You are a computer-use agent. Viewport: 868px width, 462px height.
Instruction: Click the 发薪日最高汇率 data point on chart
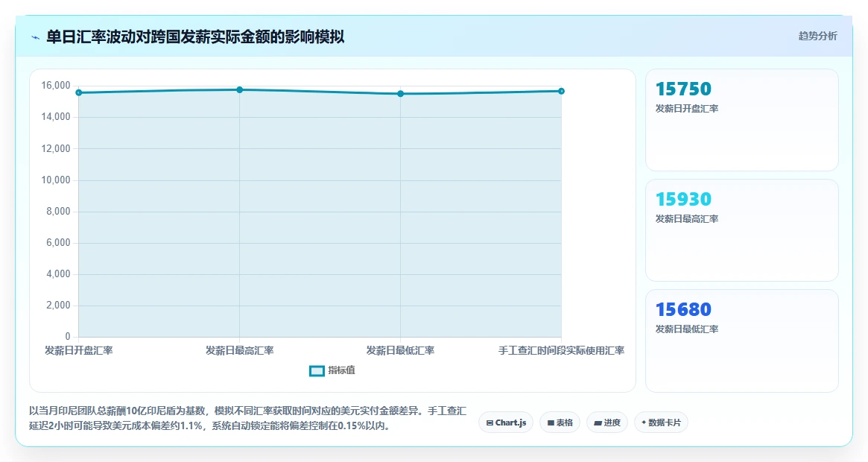[240, 89]
